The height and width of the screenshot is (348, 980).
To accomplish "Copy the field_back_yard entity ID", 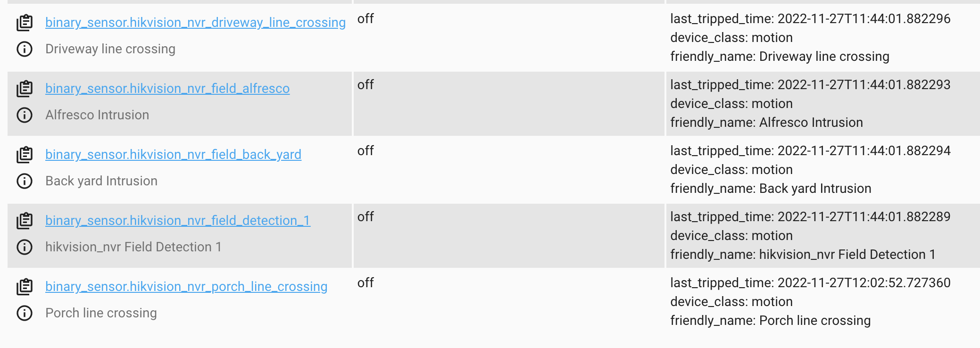I will (24, 154).
